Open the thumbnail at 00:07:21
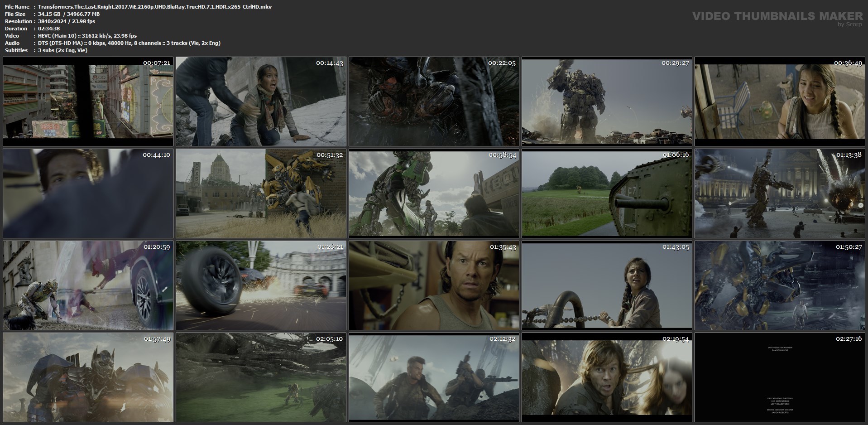 [88, 101]
